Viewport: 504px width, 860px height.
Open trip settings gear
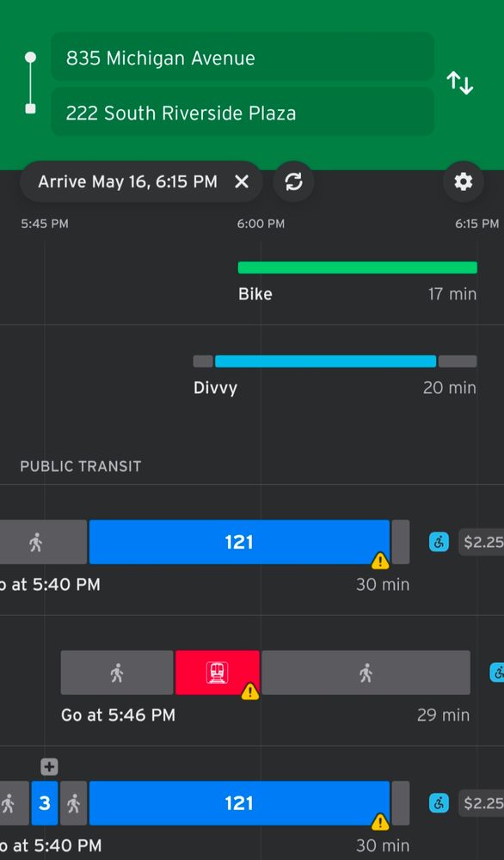pyautogui.click(x=464, y=181)
